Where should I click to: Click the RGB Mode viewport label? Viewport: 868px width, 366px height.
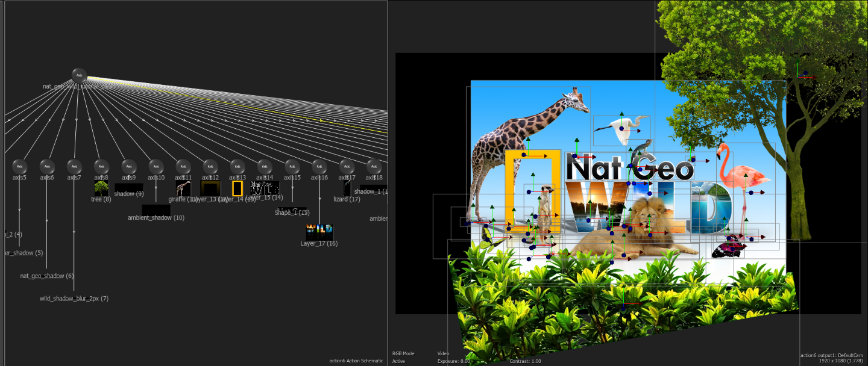(x=403, y=353)
